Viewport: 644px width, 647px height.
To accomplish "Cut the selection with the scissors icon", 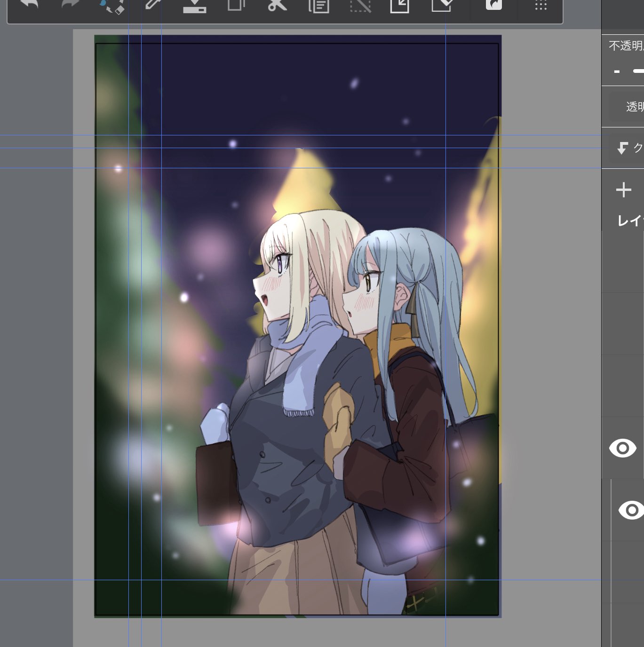I will coord(277,6).
